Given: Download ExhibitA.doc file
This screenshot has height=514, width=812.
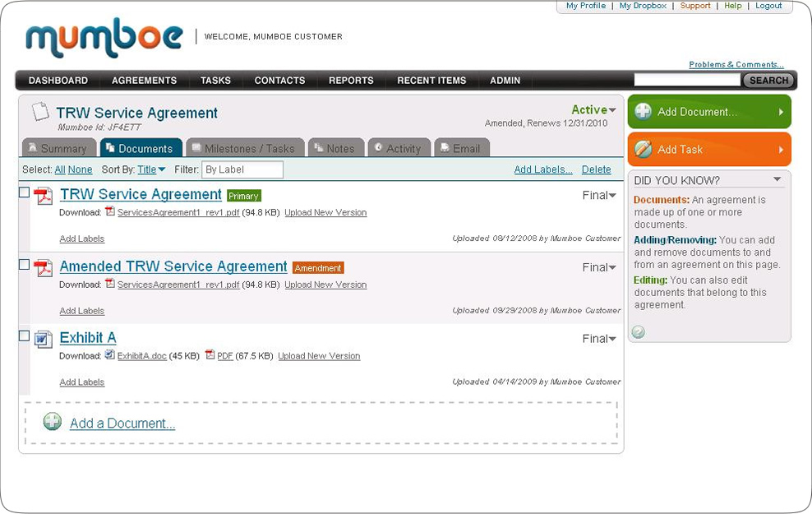Looking at the screenshot, I should tap(142, 356).
